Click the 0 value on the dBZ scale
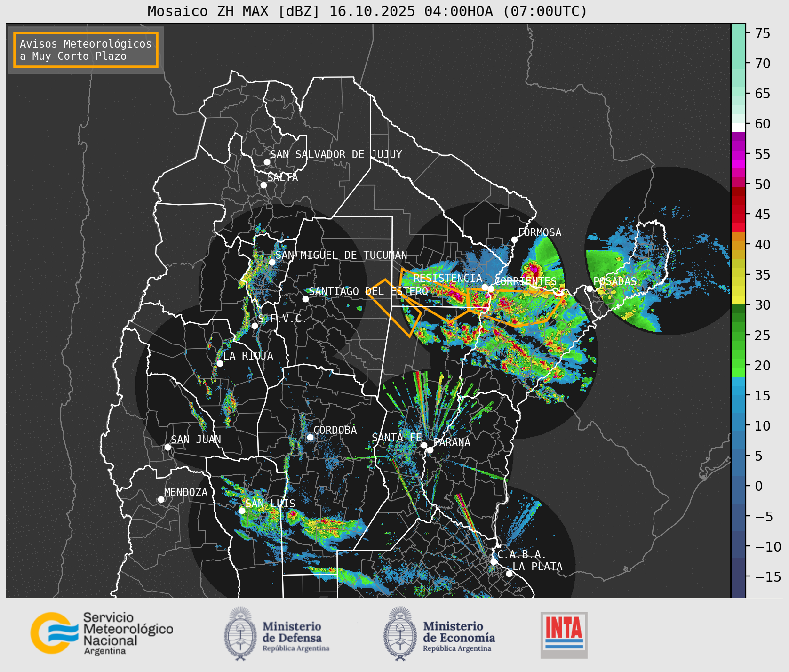 758,486
